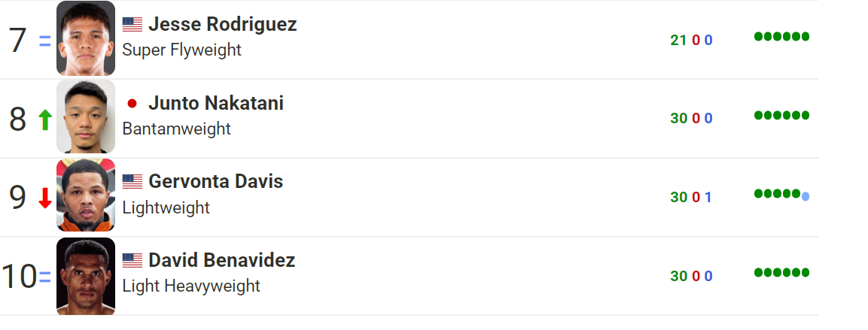Open the David Benavidez name link
Viewport: 868px width, 330px height.
(x=221, y=260)
